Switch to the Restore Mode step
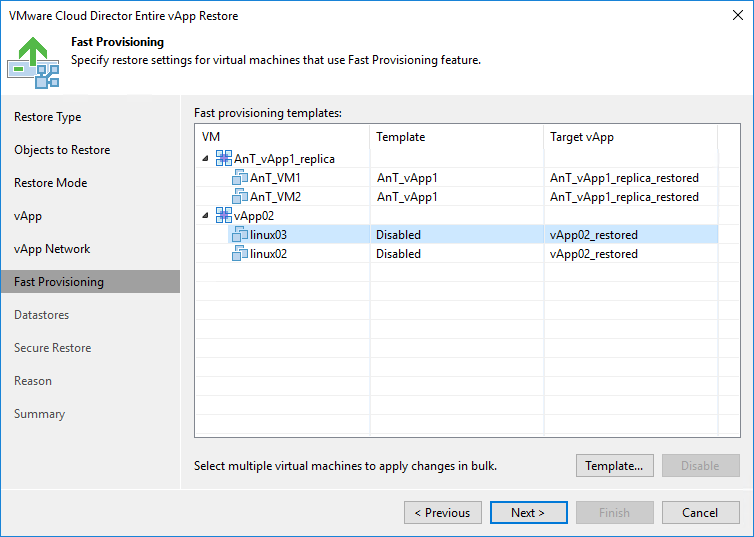 50,183
